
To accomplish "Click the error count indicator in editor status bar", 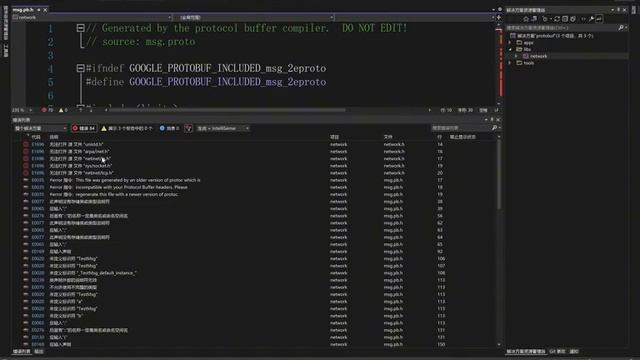I will (x=47, y=110).
